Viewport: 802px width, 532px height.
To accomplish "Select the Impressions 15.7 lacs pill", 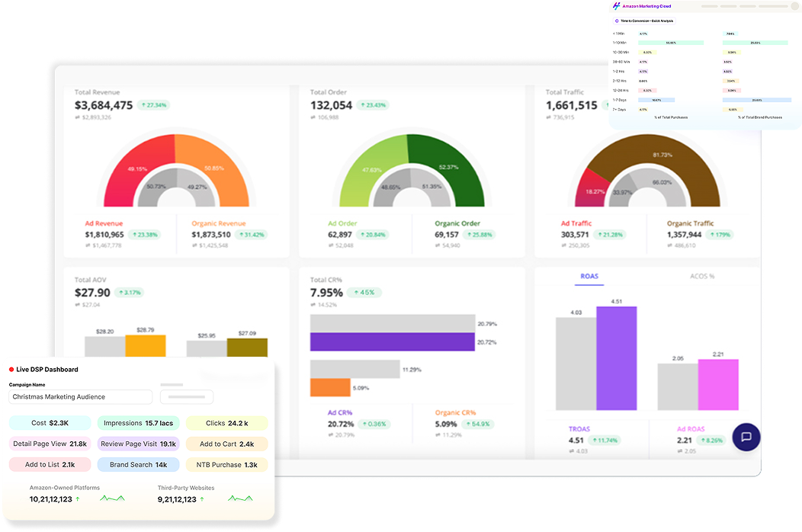I will [x=138, y=423].
